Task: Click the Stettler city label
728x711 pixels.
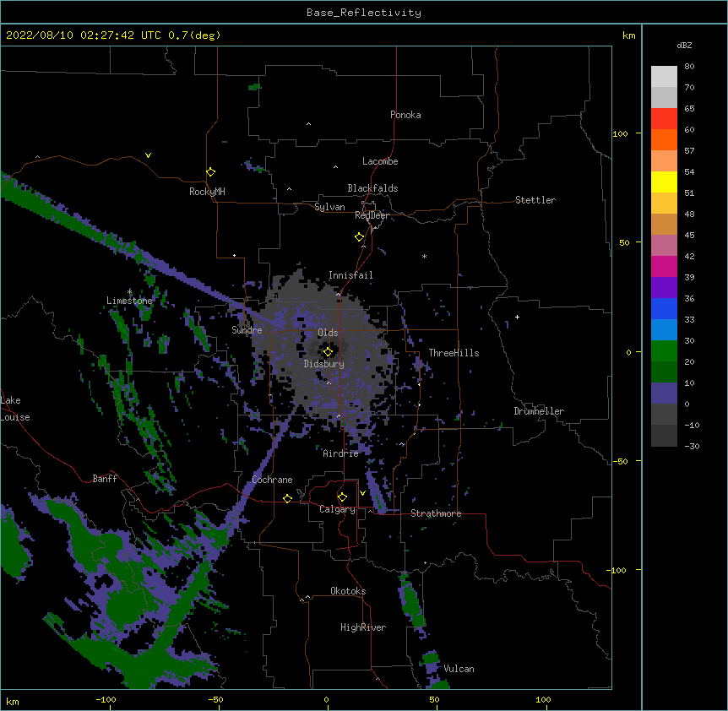Action: (535, 200)
